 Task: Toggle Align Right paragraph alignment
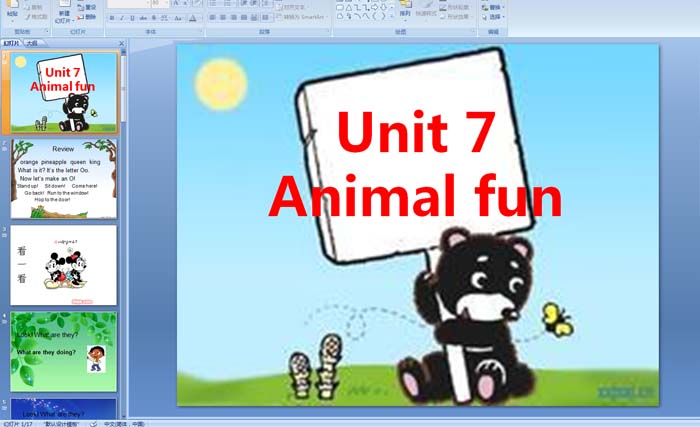point(233,17)
